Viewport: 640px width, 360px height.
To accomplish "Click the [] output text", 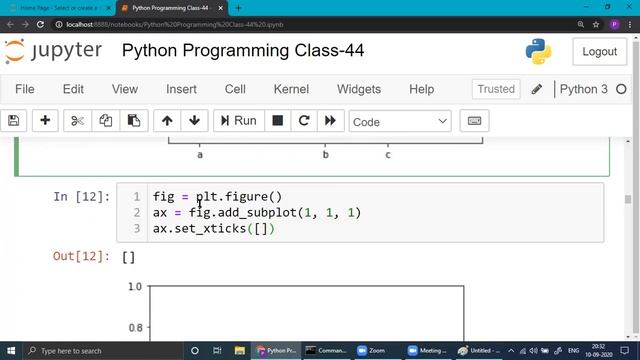I will (x=129, y=257).
